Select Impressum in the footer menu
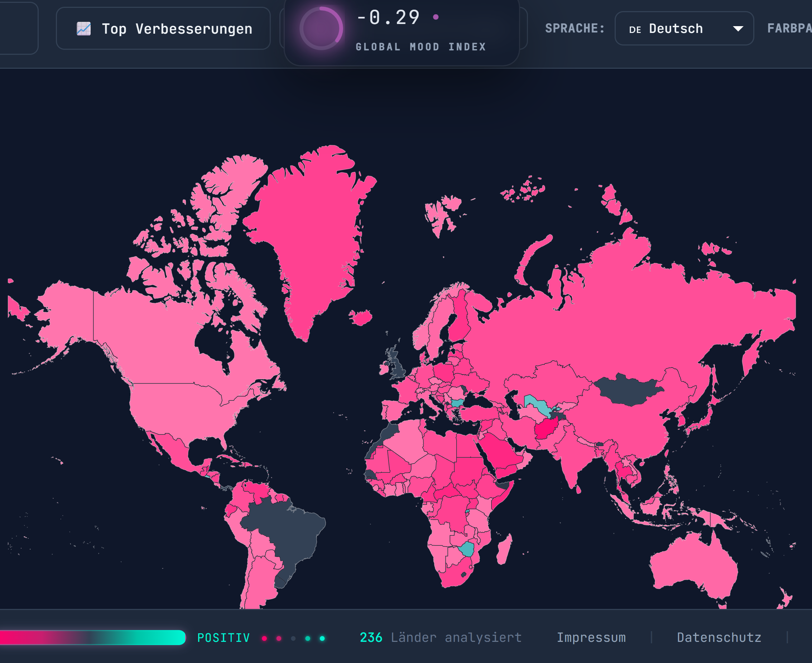The height and width of the screenshot is (663, 812). click(x=592, y=637)
